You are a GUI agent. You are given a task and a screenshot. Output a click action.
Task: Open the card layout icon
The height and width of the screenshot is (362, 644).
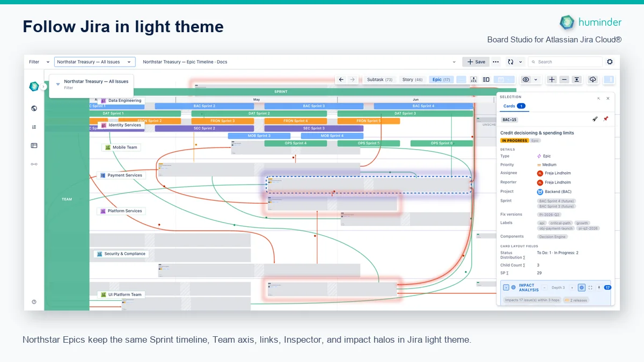[x=486, y=79]
